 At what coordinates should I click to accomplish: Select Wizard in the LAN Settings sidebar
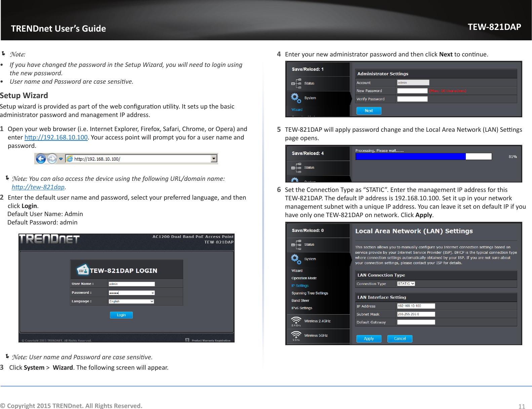coord(297,271)
